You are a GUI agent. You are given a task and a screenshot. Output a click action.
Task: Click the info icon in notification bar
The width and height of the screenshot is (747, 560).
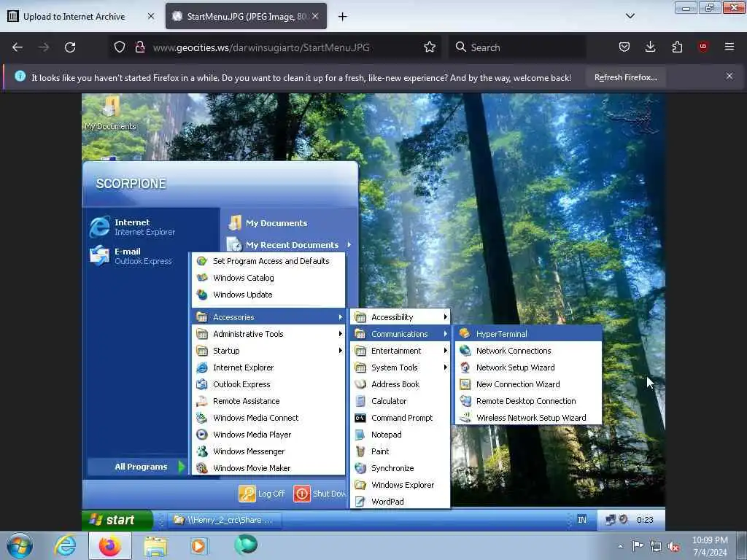(x=20, y=76)
